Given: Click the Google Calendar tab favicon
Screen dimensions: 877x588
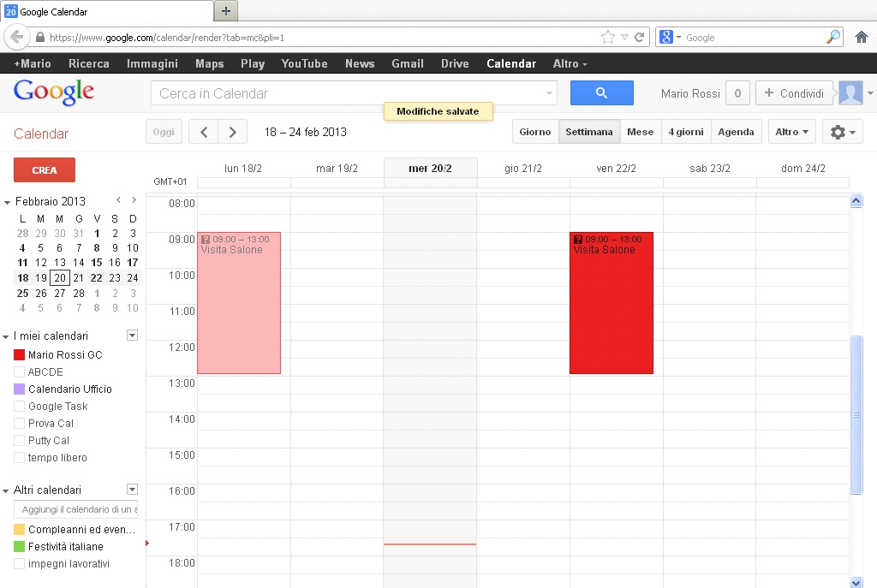Looking at the screenshot, I should [10, 11].
